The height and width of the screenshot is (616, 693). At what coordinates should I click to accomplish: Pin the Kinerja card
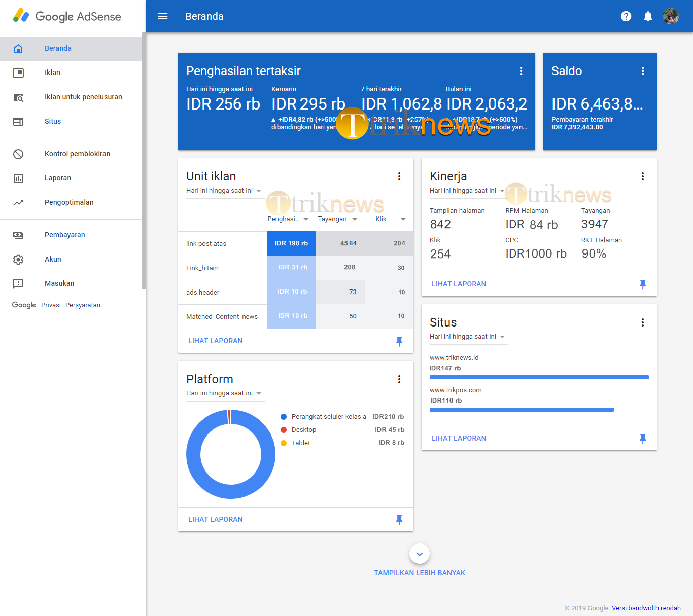[x=643, y=284]
